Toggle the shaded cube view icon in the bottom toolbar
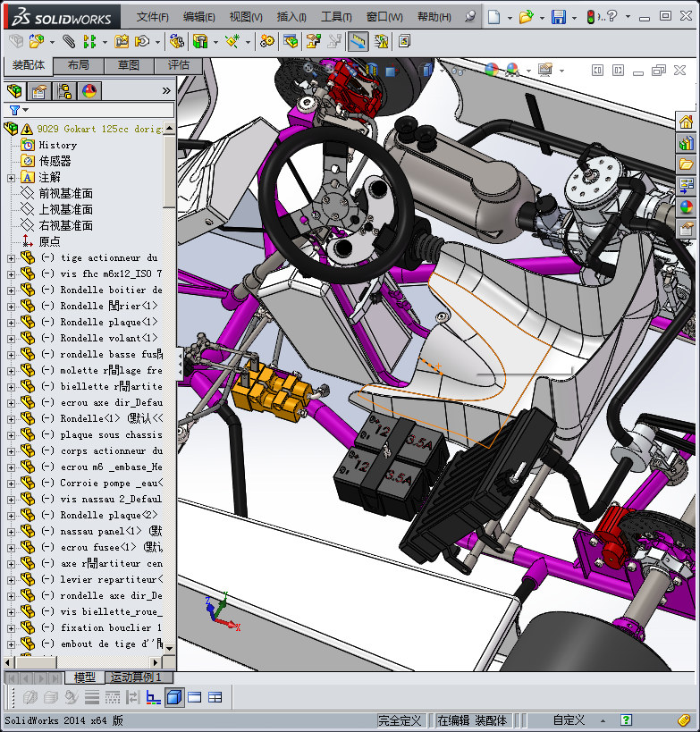700x732 pixels. pyautogui.click(x=174, y=697)
